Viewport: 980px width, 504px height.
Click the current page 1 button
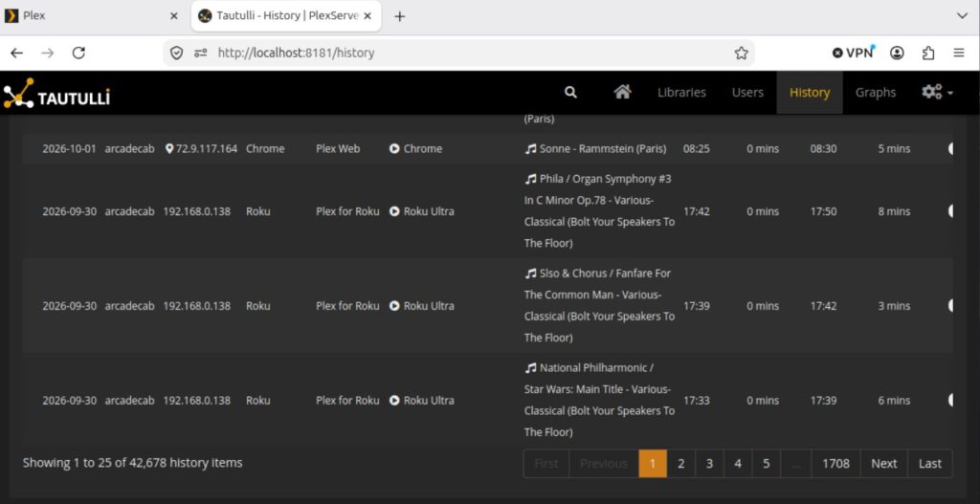coord(653,464)
